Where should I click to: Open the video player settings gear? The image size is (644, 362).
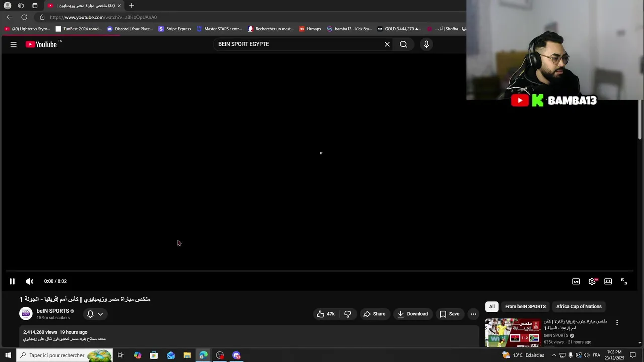coord(592,281)
